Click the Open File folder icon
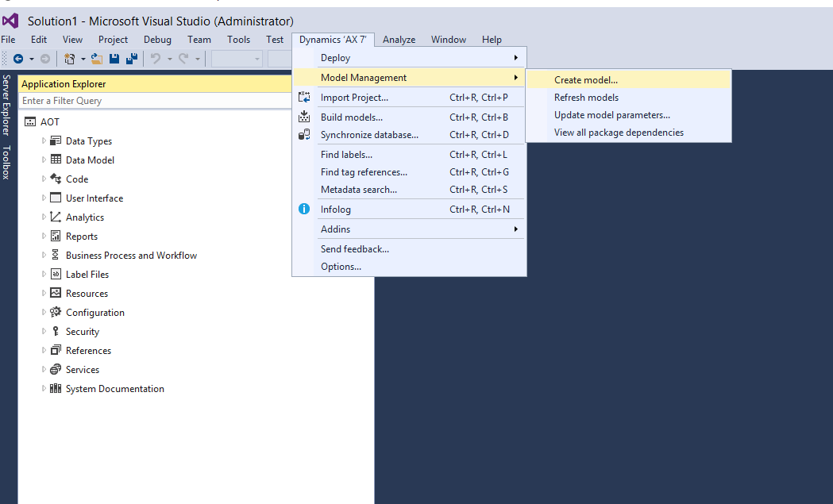 pyautogui.click(x=97, y=59)
